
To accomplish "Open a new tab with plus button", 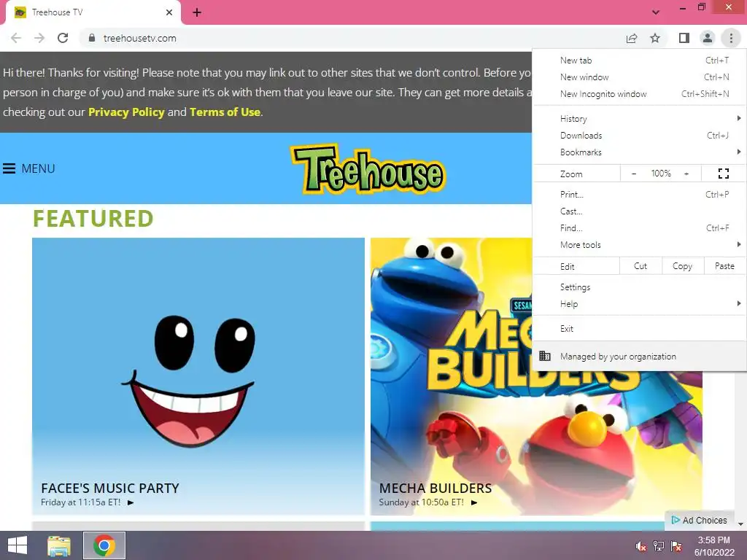I will (x=197, y=13).
